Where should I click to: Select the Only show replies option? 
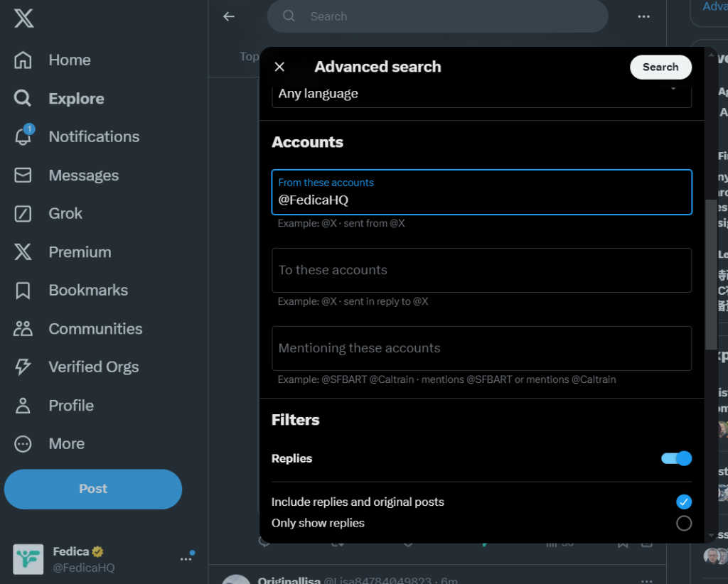tap(684, 523)
